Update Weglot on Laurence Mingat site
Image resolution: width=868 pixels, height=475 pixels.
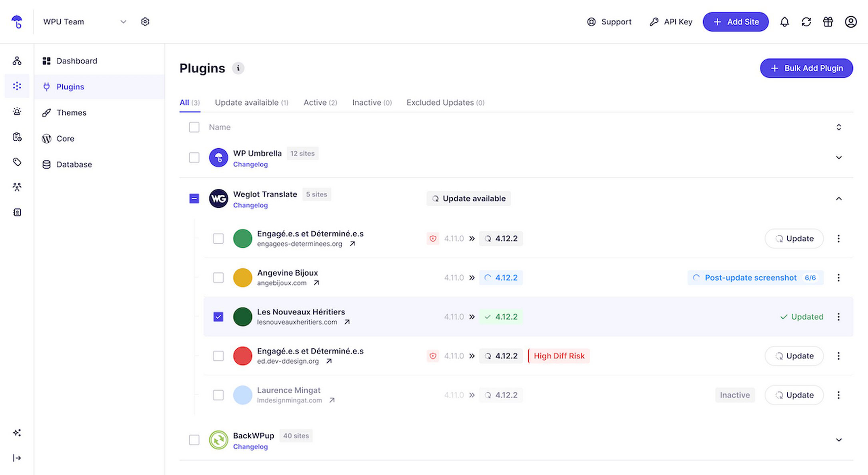(x=794, y=395)
